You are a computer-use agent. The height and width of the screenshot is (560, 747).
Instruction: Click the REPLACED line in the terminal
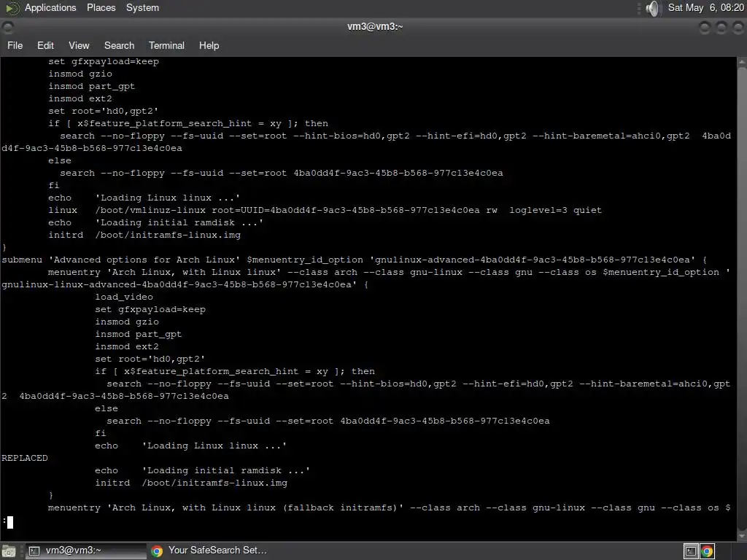pos(25,458)
